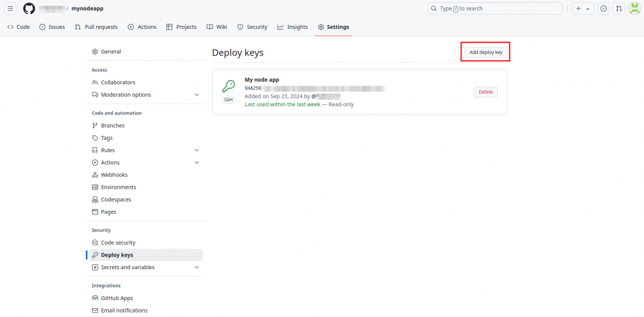Open Webhooks settings page

(114, 175)
